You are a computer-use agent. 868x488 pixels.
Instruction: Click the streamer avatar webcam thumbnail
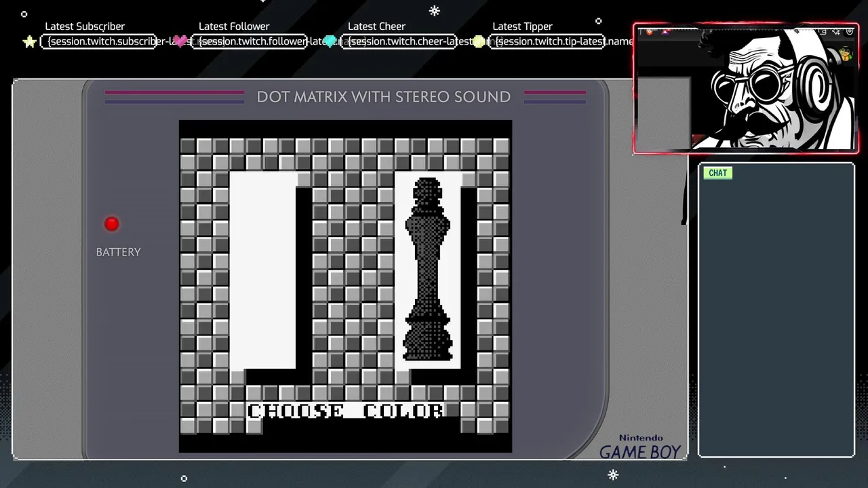(x=746, y=89)
